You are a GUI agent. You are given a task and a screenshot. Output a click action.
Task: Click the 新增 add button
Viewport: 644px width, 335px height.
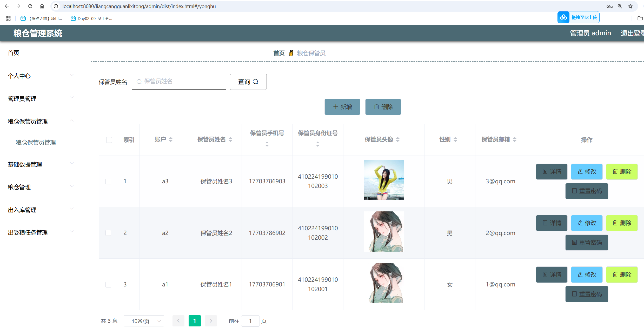click(342, 107)
